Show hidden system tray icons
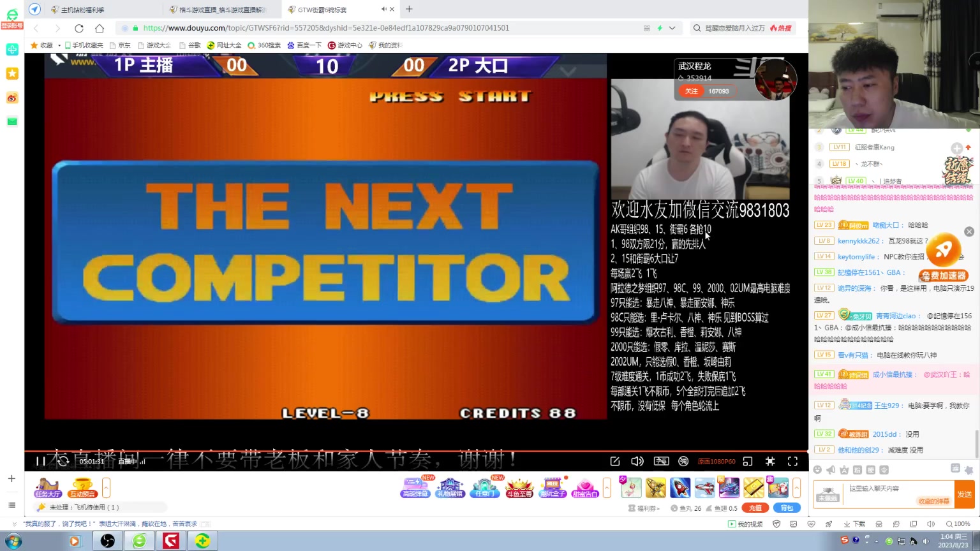The width and height of the screenshot is (980, 551). 877,541
